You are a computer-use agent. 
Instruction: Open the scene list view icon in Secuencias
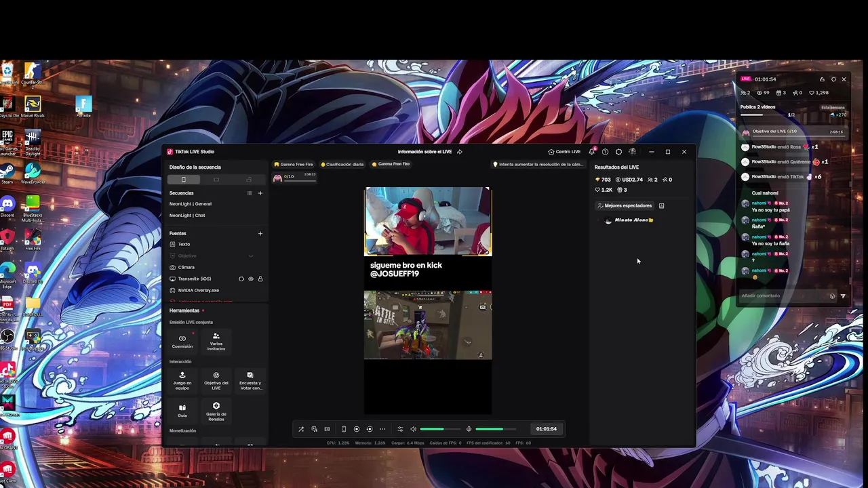click(x=249, y=193)
